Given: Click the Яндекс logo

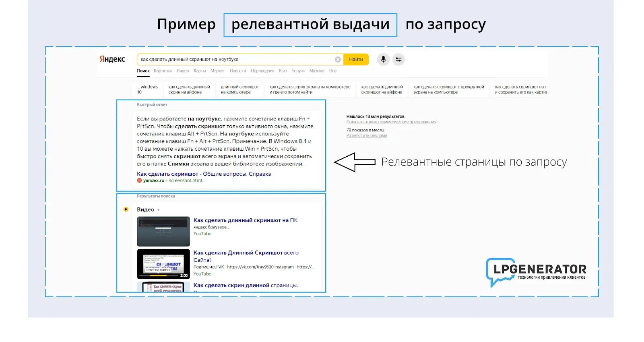Looking at the screenshot, I should pyautogui.click(x=112, y=59).
